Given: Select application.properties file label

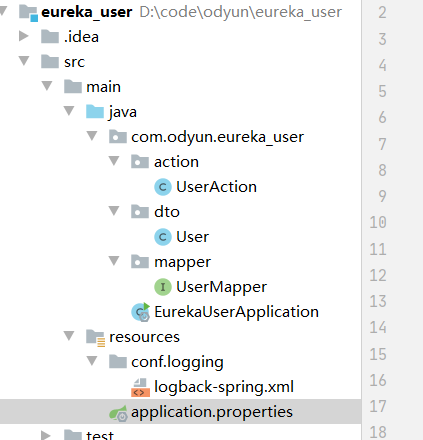Looking at the screenshot, I should point(212,412).
